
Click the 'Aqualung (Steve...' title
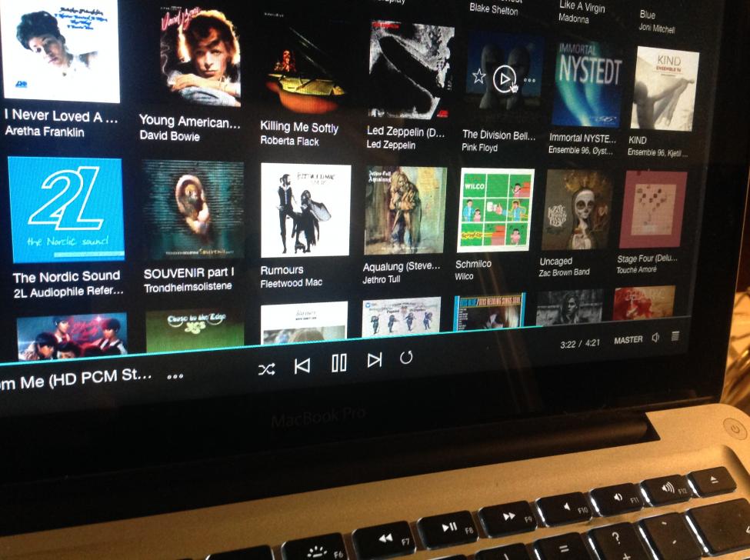click(x=402, y=266)
